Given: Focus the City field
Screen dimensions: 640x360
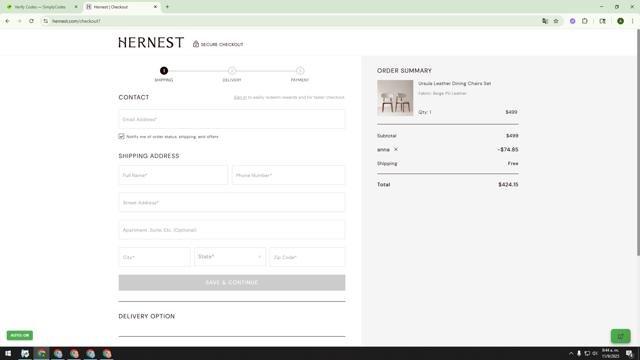Looking at the screenshot, I should pyautogui.click(x=154, y=257).
